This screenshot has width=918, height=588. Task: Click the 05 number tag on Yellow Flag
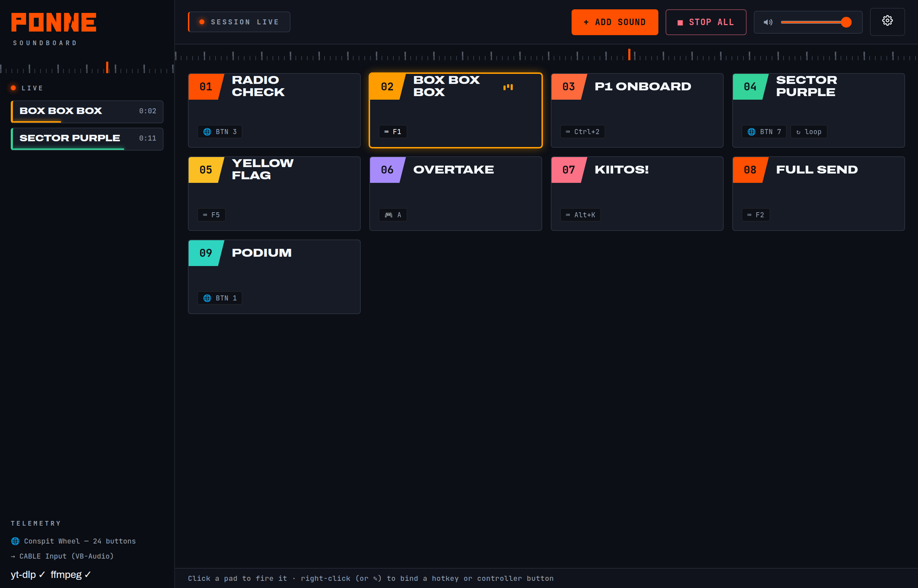(x=206, y=170)
